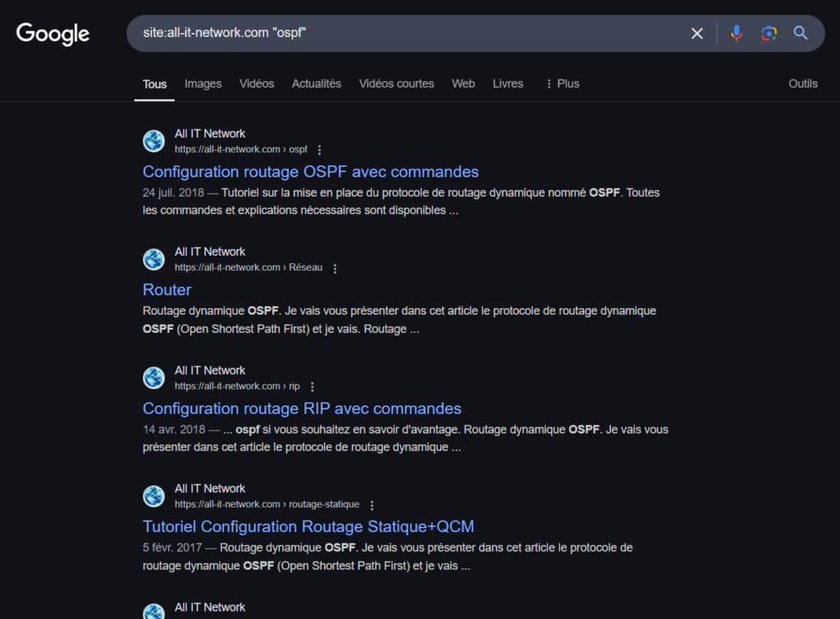840x619 pixels.
Task: Click the X to clear the search query
Action: click(x=696, y=33)
